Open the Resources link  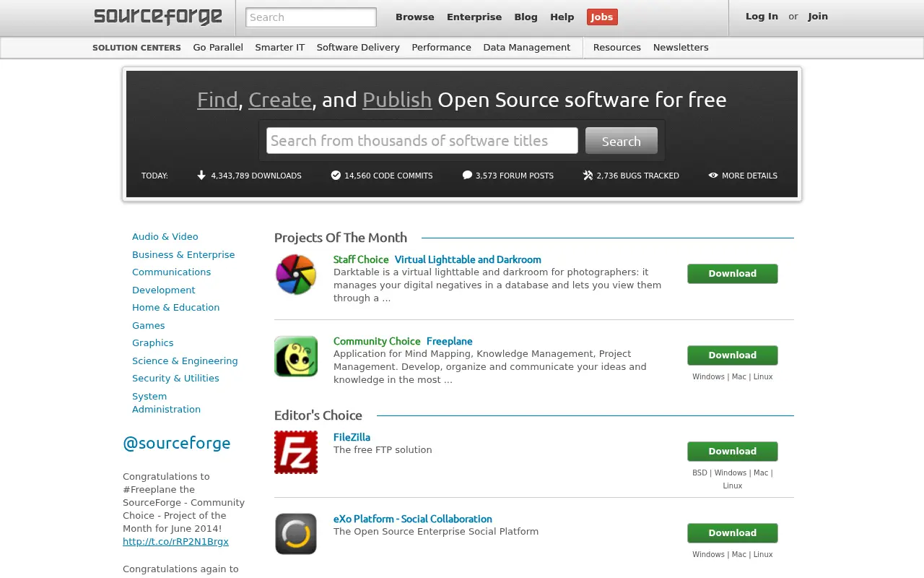coord(617,47)
